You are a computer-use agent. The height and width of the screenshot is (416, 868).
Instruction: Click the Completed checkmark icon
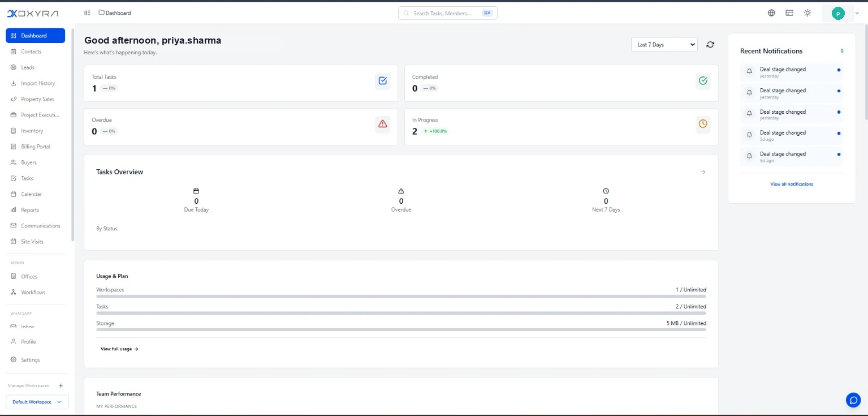[703, 80]
